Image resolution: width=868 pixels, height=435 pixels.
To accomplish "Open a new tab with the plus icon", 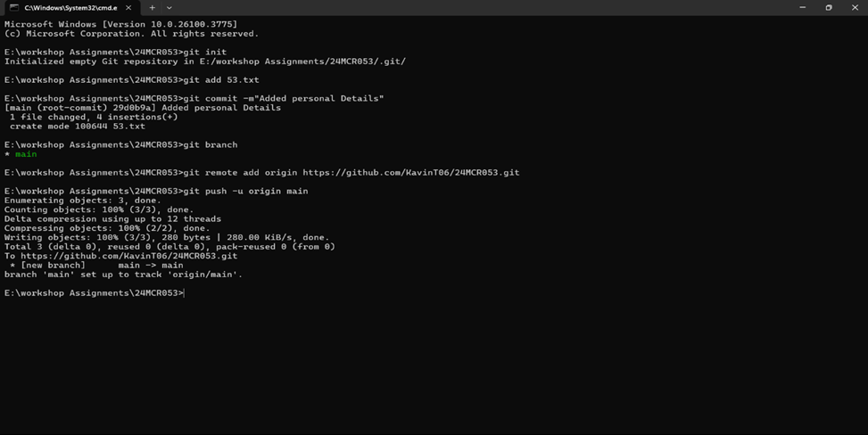I will tap(153, 8).
